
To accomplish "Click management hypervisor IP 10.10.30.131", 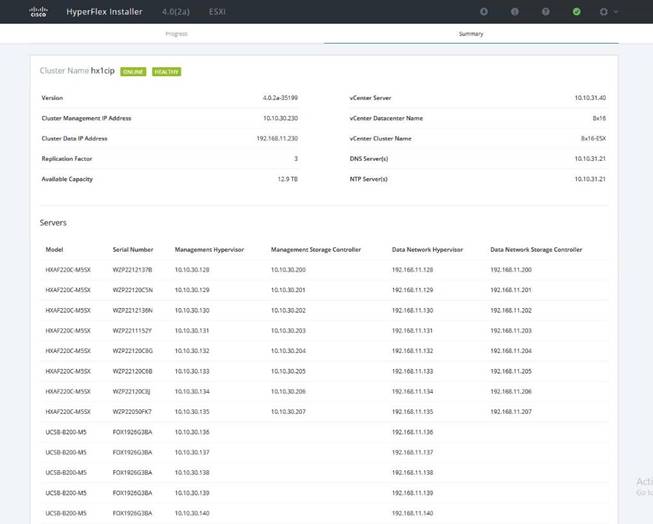I will (192, 331).
